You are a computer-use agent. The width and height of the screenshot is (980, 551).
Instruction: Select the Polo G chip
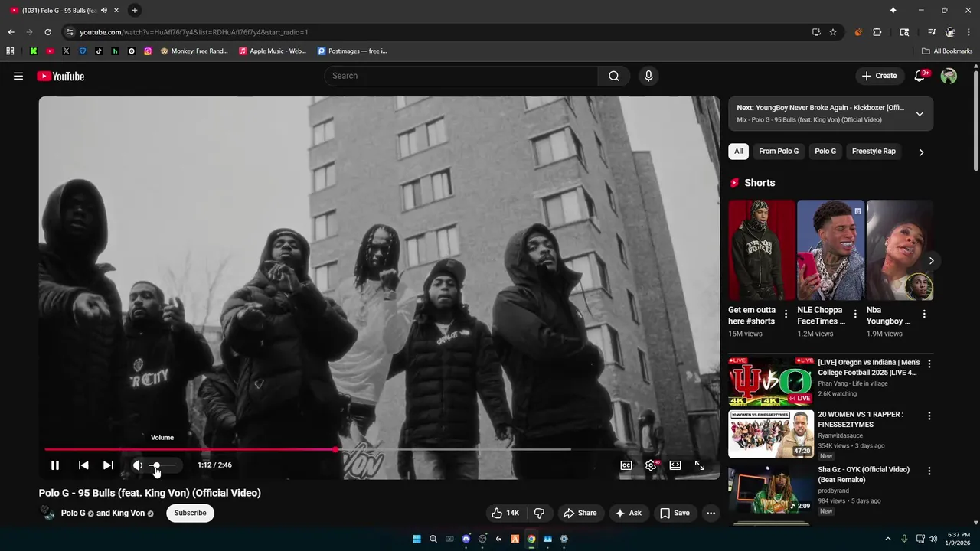[x=825, y=151]
